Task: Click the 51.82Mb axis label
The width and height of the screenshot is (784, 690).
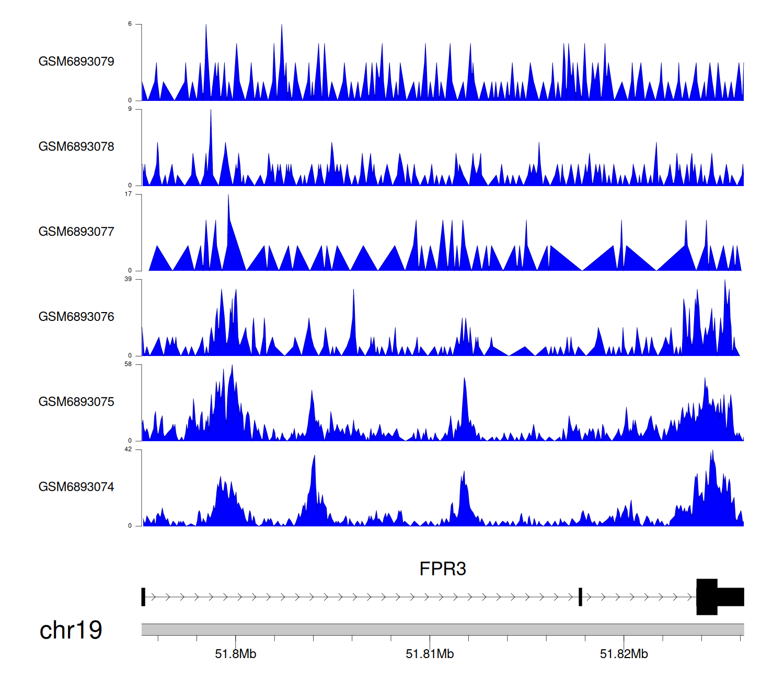Action: (x=624, y=654)
